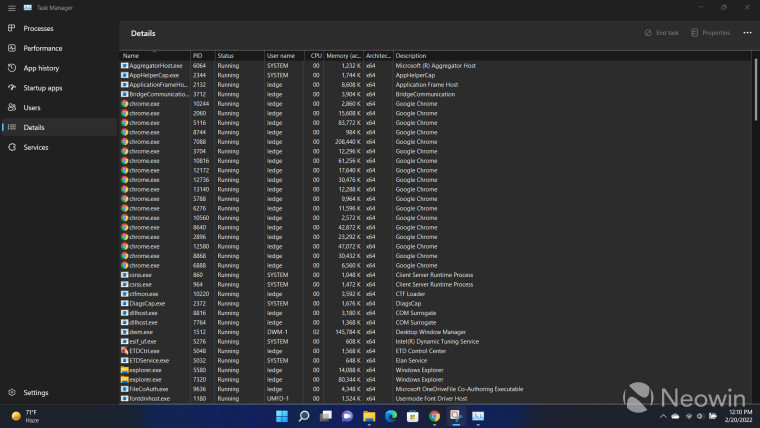
Task: Click the Processes sidebar icon
Action: click(x=12, y=28)
